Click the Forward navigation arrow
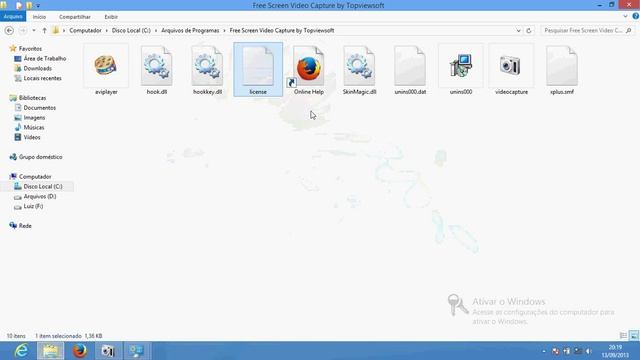This screenshot has width=640, height=360. click(23, 31)
